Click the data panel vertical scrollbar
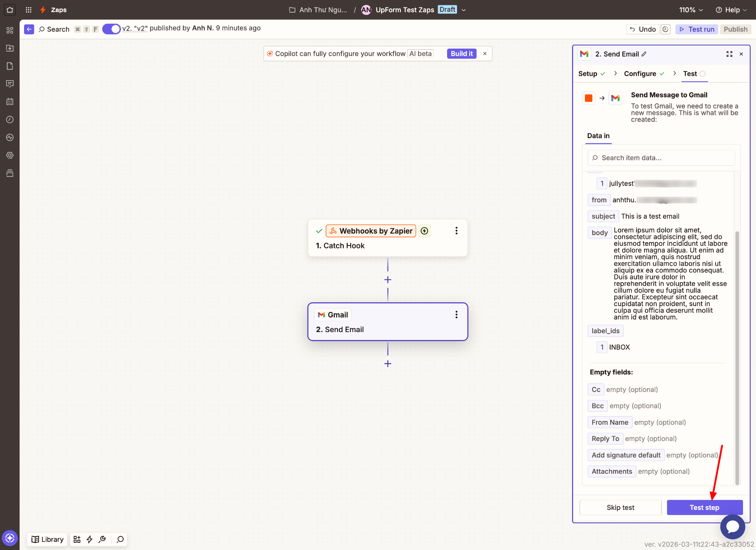 (x=737, y=358)
